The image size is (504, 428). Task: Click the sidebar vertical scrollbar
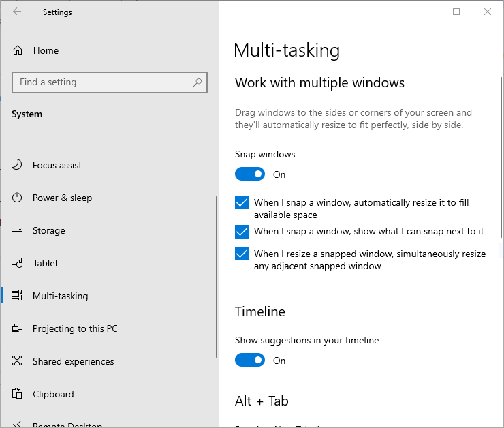217,273
